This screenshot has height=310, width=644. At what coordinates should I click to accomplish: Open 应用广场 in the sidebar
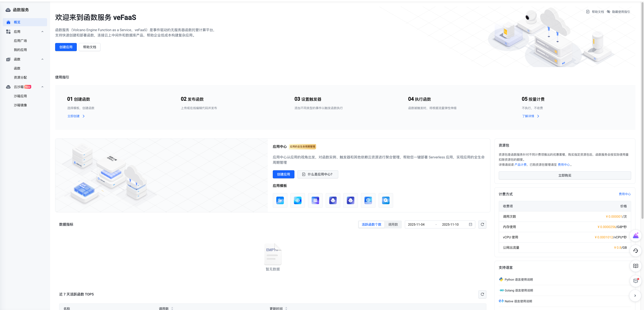point(20,41)
